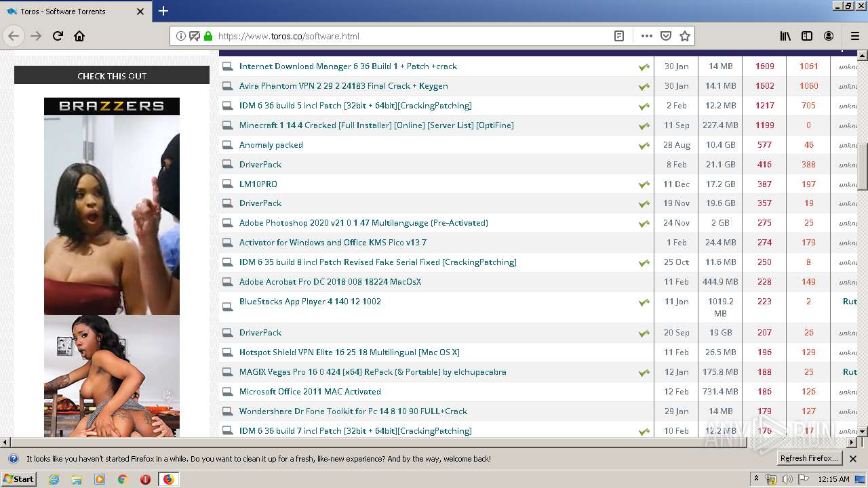Open Adobe Acrobat Pro DC 2018 link
Viewport: 868px width, 488px height.
tap(330, 282)
